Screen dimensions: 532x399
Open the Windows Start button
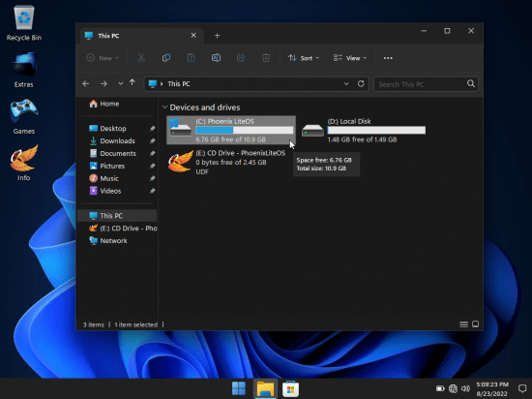tap(239, 388)
